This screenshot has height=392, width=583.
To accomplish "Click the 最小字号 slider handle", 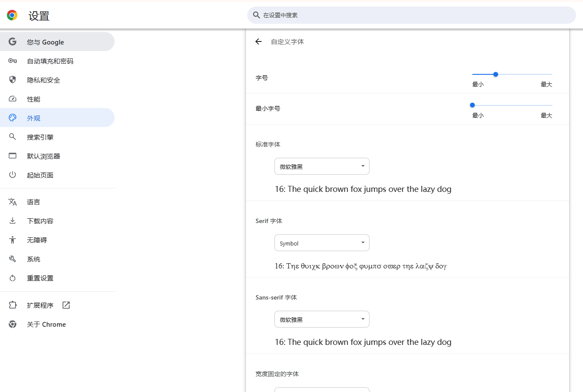I will (x=472, y=105).
